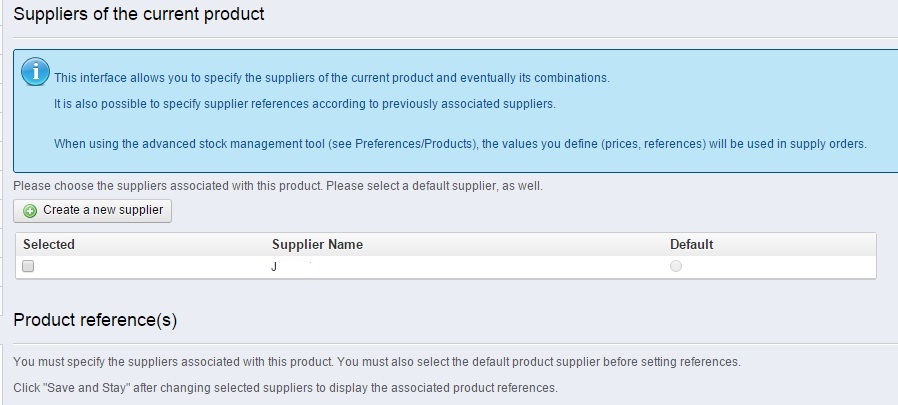The height and width of the screenshot is (405, 898).
Task: Click the Please choose the suppliers instruction
Action: pyautogui.click(x=158, y=186)
